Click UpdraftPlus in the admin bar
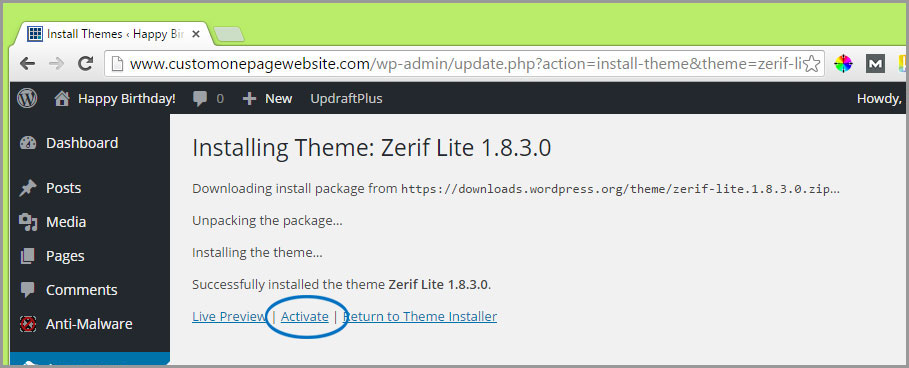909x368 pixels. coord(346,99)
